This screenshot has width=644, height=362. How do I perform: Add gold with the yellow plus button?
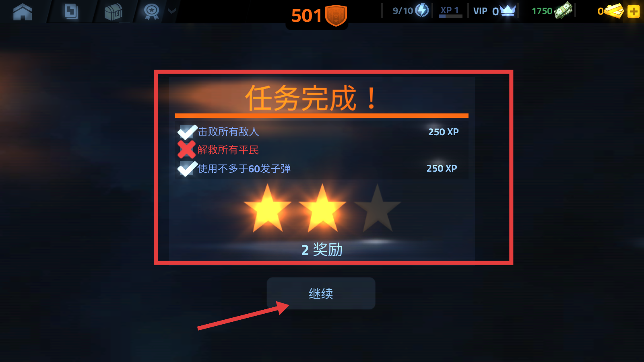(x=634, y=11)
